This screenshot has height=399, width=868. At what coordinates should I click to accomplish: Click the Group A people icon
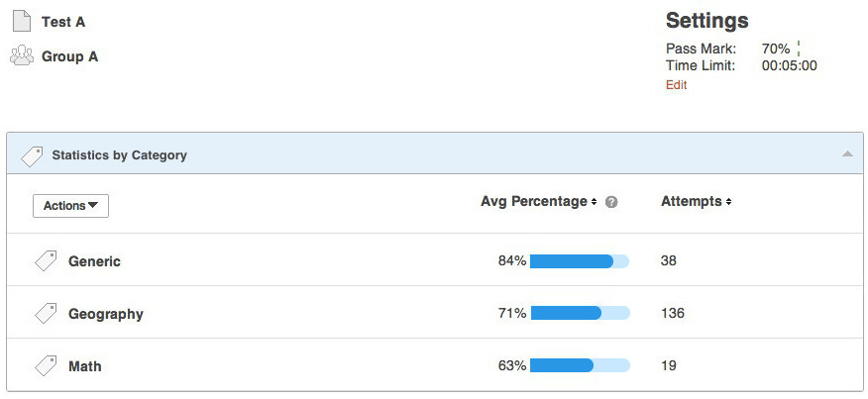(x=22, y=56)
